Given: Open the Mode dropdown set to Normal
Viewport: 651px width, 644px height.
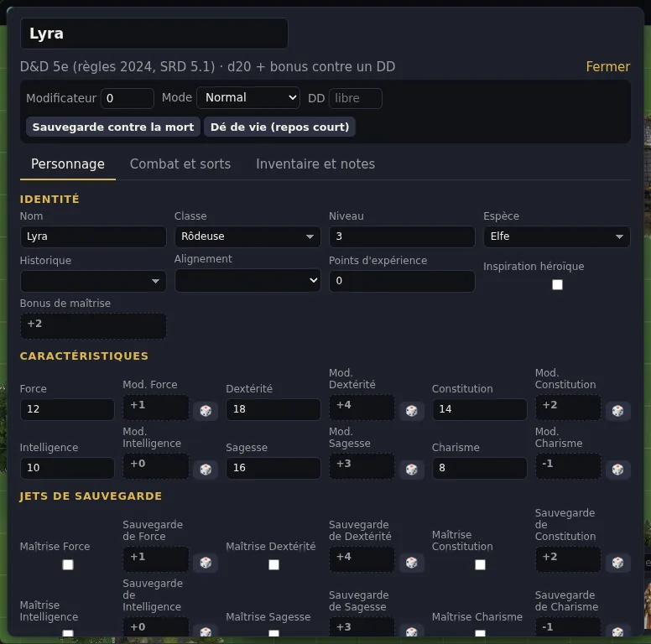Looking at the screenshot, I should point(248,97).
